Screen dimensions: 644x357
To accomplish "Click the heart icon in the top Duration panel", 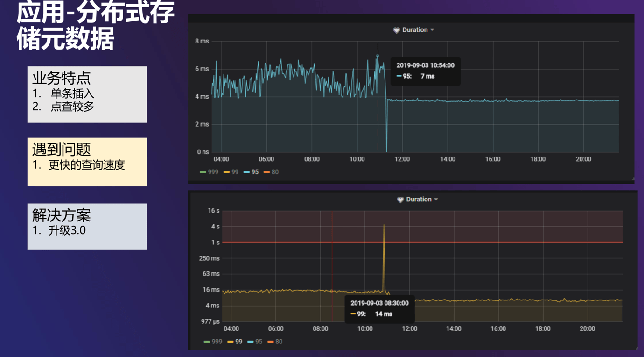I will click(x=396, y=30).
